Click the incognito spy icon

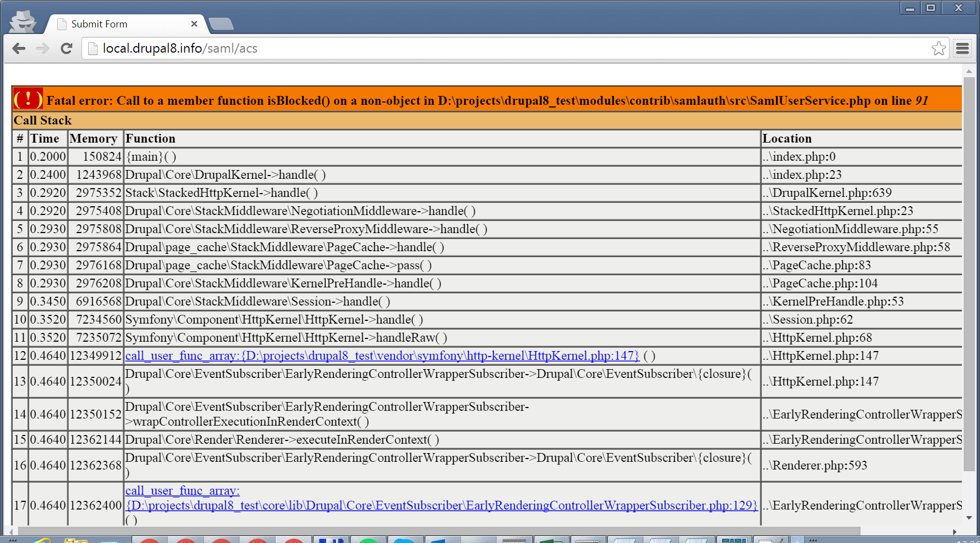pyautogui.click(x=22, y=21)
